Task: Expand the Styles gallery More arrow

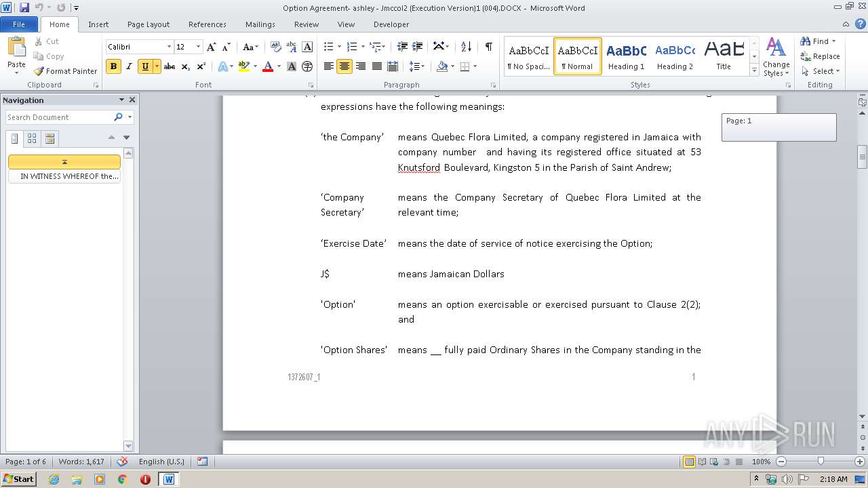Action: pos(754,70)
